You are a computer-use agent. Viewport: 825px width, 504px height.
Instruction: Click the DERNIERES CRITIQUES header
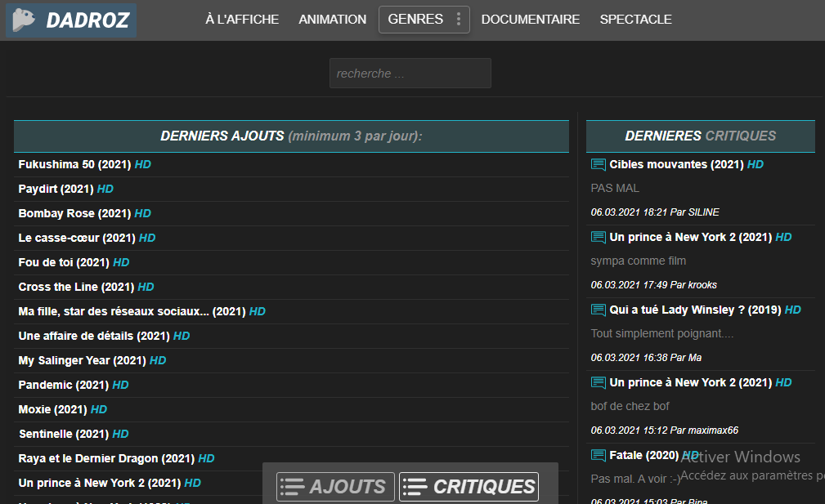pyautogui.click(x=700, y=136)
